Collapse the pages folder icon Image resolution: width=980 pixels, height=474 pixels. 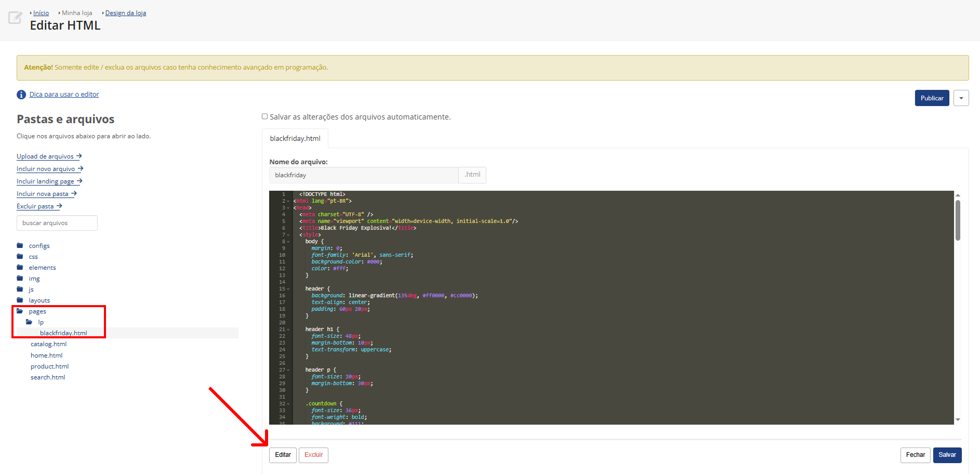tap(20, 311)
